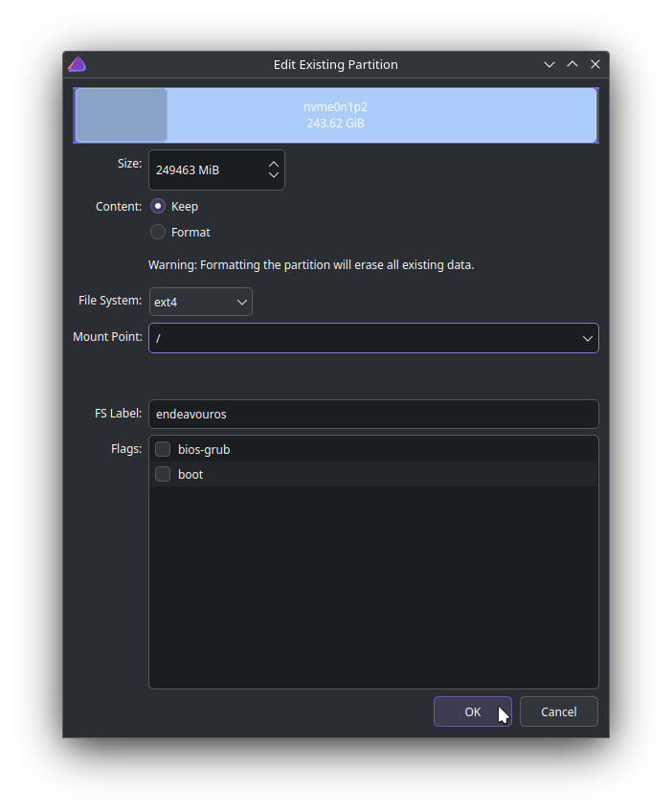This screenshot has height=812, width=672.
Task: Expand the Mount Point dropdown arrow
Action: 587,338
